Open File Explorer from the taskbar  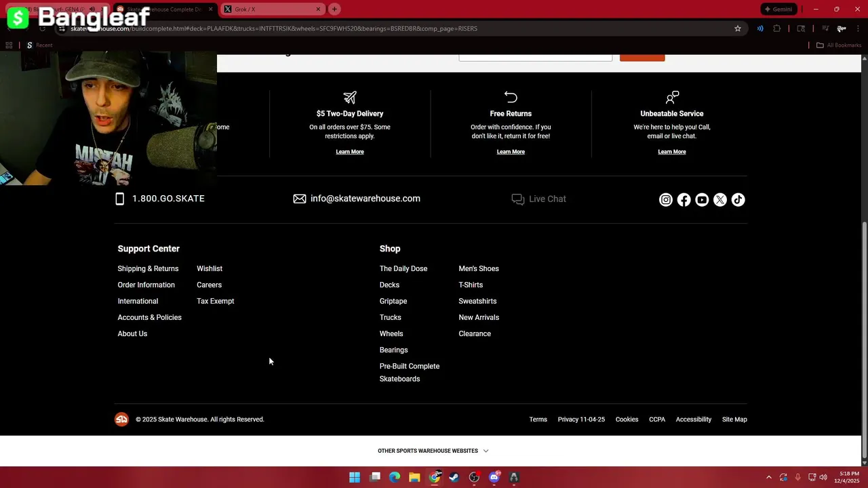click(414, 477)
